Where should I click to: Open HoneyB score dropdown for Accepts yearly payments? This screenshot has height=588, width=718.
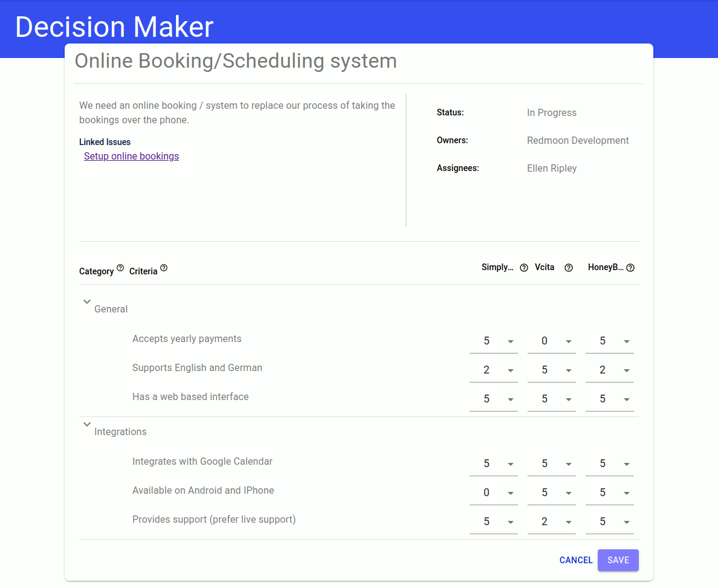[609, 341]
